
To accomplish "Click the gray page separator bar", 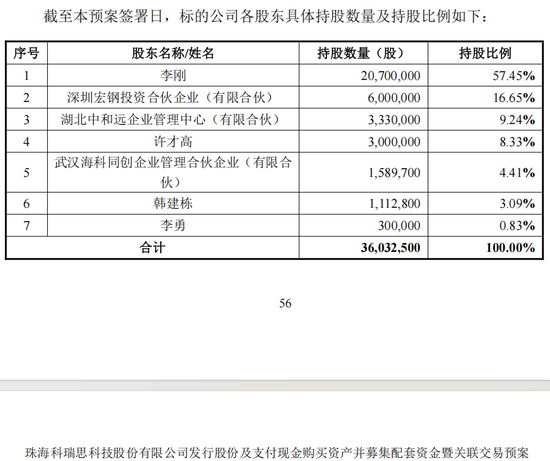I will (x=275, y=385).
